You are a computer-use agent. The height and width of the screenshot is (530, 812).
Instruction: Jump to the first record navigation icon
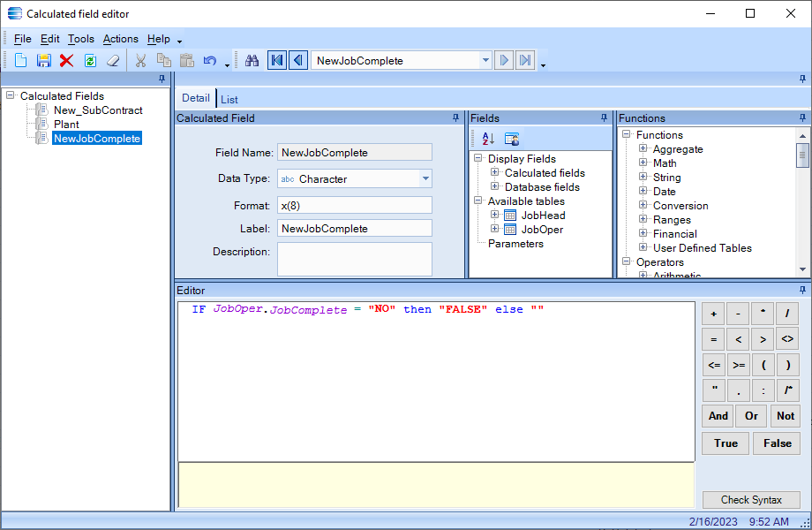277,61
